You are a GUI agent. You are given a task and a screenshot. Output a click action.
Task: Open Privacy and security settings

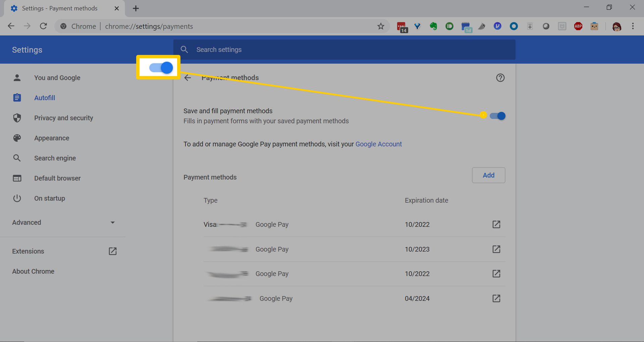[x=63, y=118]
